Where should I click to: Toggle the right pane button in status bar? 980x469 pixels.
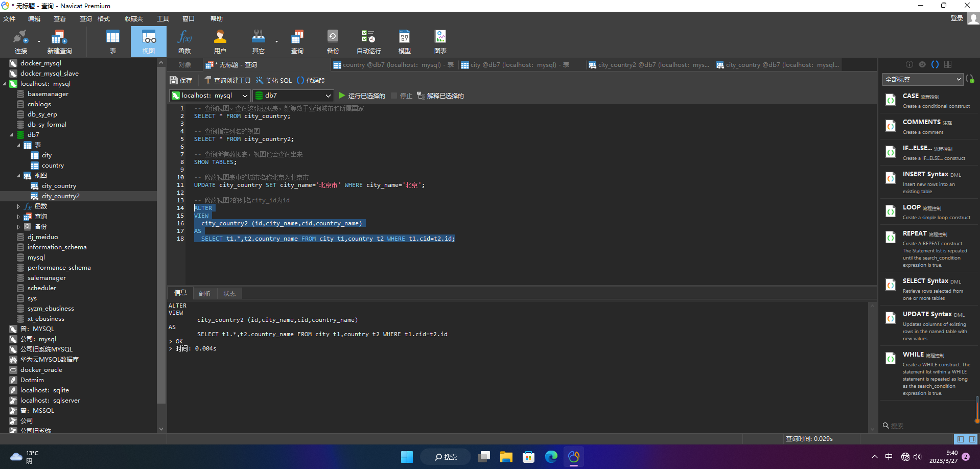(x=972, y=439)
